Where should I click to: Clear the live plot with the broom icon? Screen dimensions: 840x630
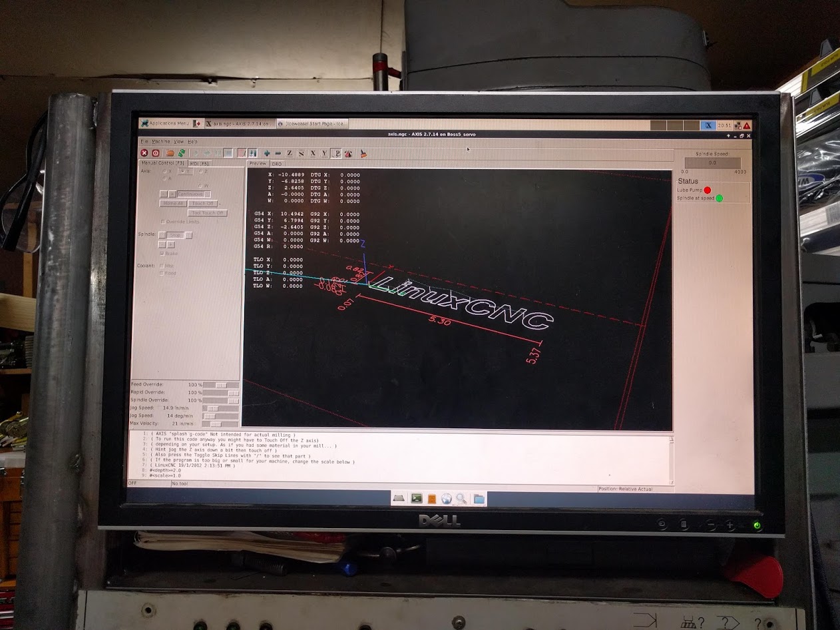(x=363, y=153)
